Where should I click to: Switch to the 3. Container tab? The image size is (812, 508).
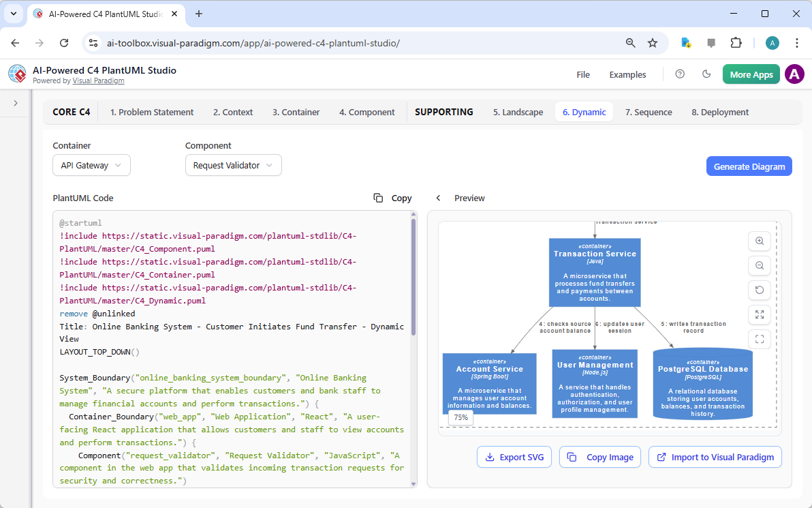point(296,112)
